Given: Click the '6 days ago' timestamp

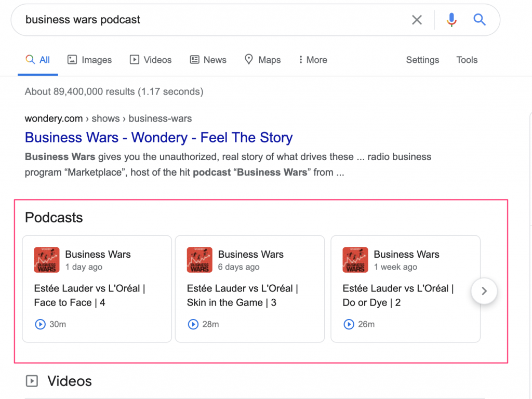Looking at the screenshot, I should point(239,267).
